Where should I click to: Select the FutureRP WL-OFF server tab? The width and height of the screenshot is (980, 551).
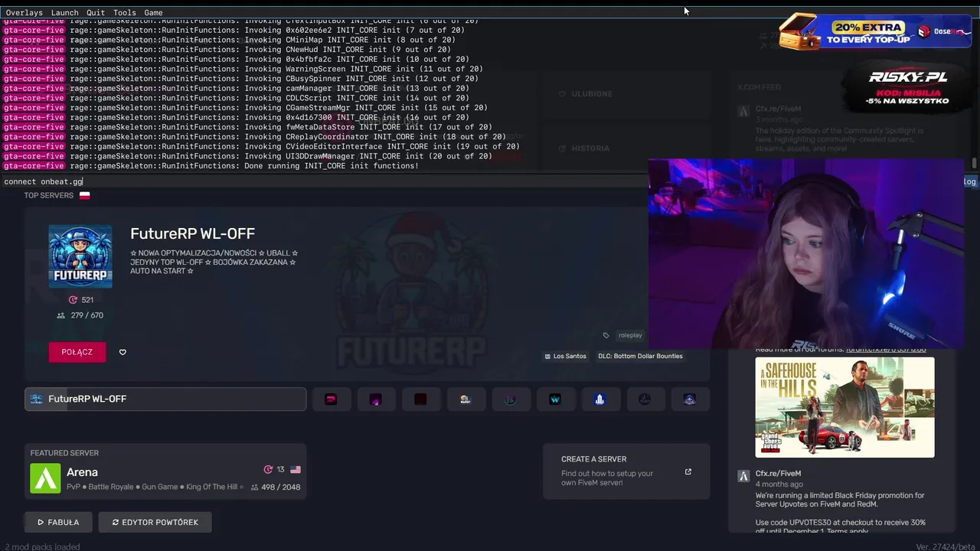(x=165, y=399)
